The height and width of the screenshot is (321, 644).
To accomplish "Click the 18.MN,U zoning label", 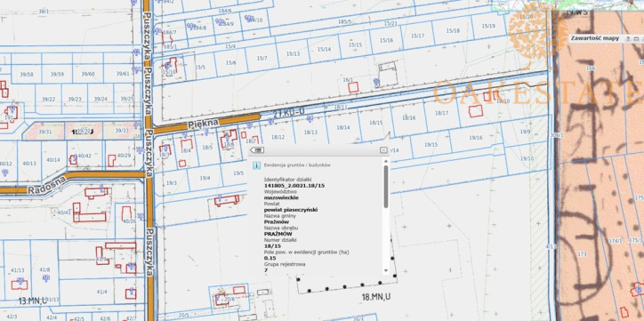I will click(375, 297).
